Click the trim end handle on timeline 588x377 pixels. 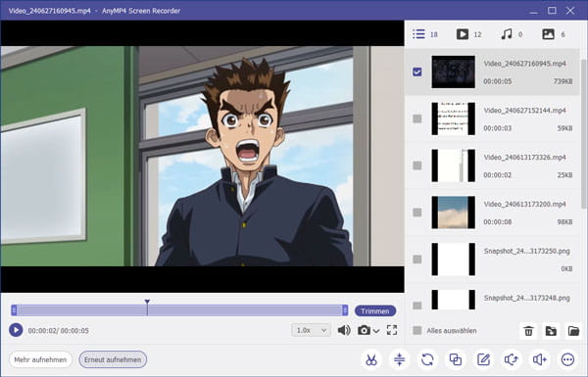pyautogui.click(x=345, y=309)
